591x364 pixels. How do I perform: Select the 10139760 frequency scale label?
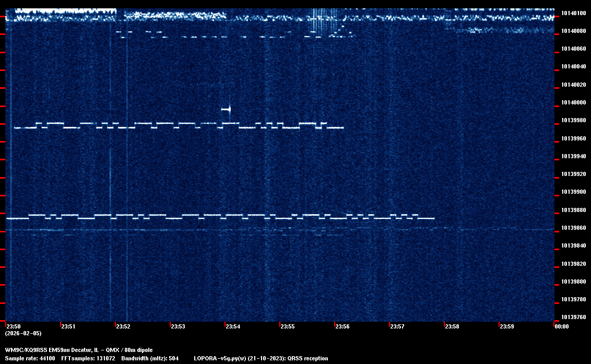[573, 317]
